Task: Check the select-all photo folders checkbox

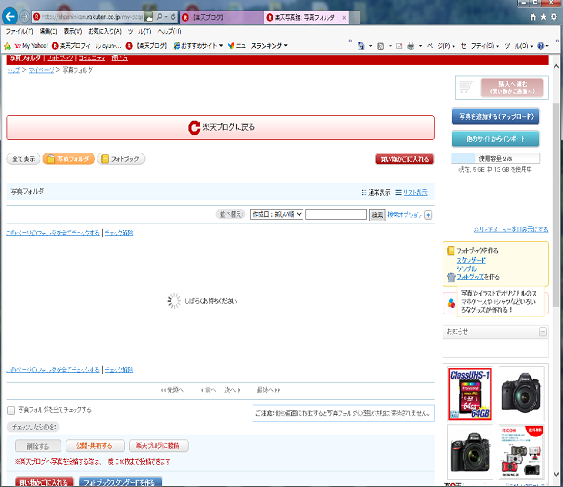Action: pos(11,410)
